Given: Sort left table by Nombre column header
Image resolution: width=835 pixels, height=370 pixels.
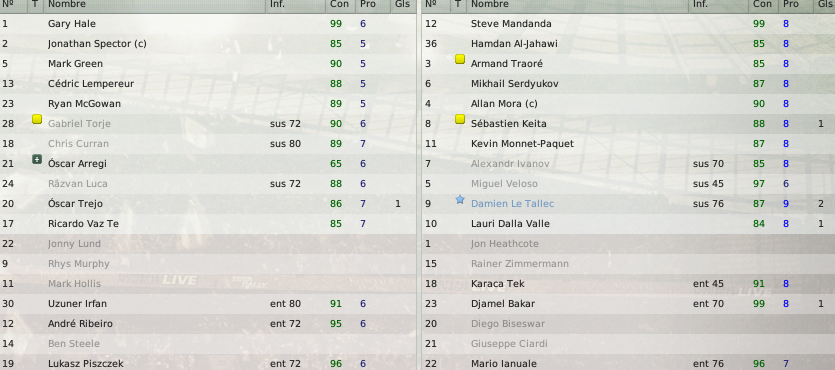Looking at the screenshot, I should coord(67,4).
